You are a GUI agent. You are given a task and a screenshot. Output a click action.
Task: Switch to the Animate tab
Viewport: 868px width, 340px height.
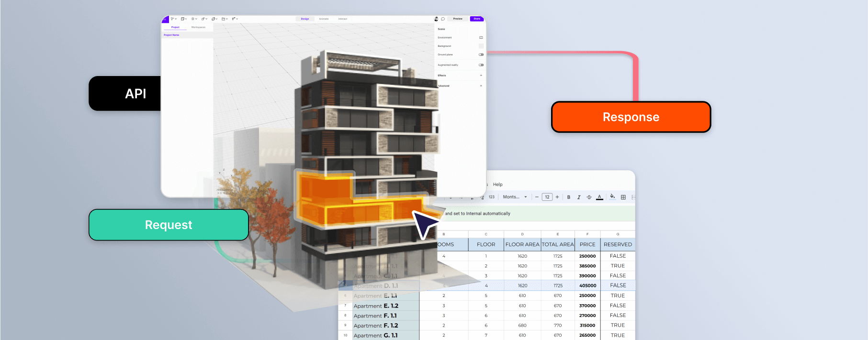pyautogui.click(x=324, y=19)
